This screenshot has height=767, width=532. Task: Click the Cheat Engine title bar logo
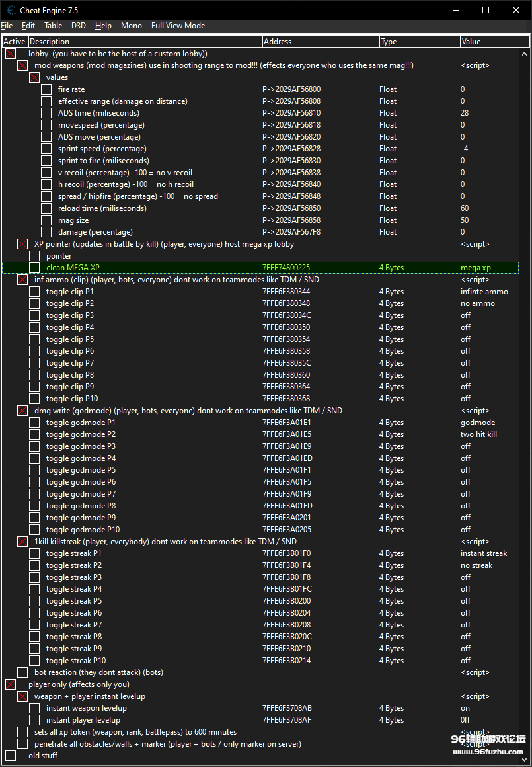[x=11, y=10]
